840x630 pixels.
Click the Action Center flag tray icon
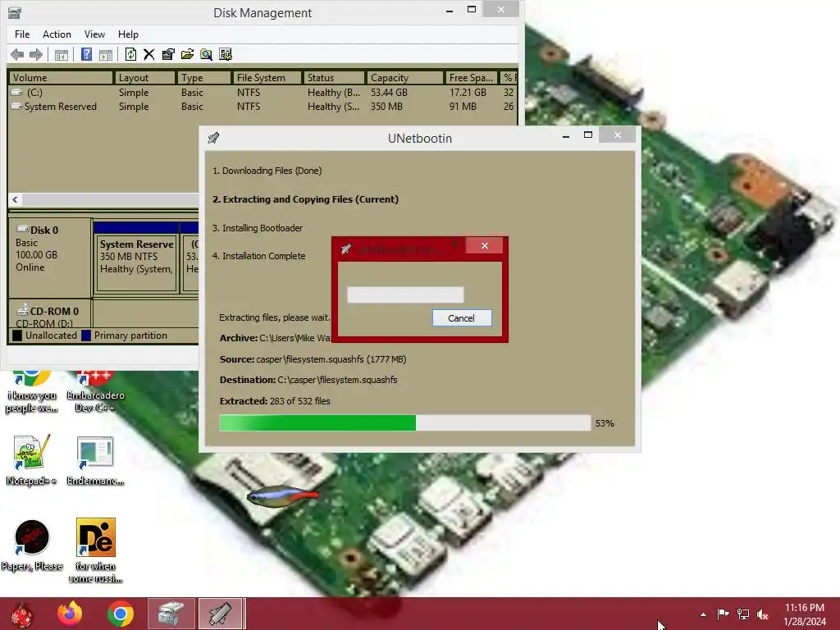tap(723, 614)
